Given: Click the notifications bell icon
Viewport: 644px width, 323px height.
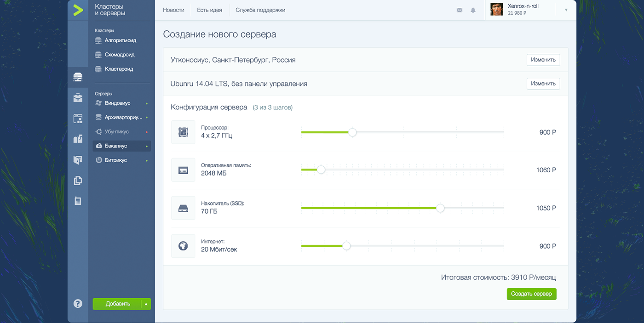Looking at the screenshot, I should point(473,10).
